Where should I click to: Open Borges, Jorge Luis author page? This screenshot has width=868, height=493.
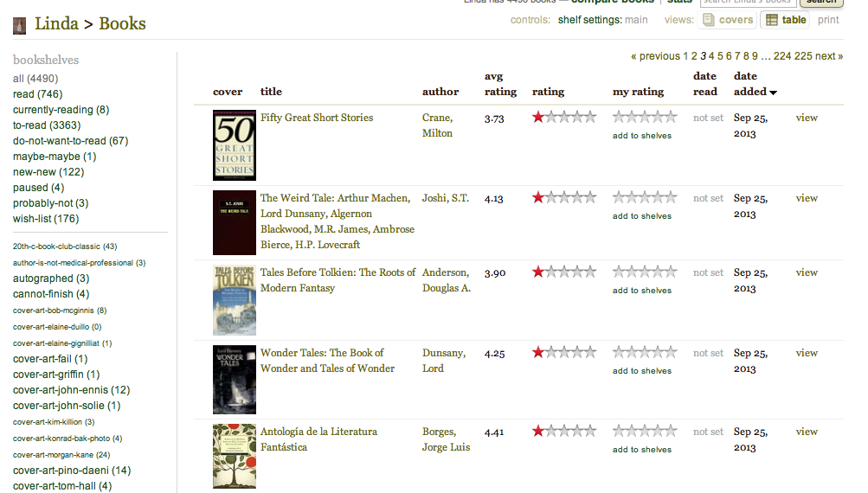coord(447,439)
